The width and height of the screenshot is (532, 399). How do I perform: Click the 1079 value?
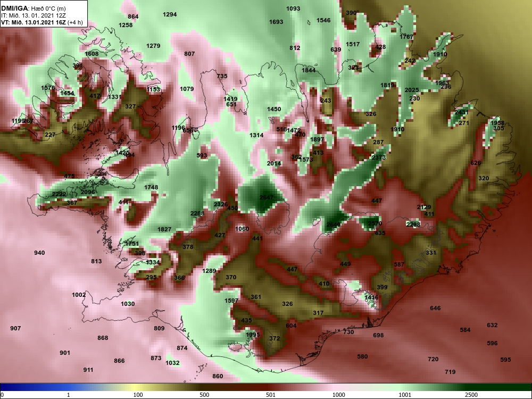pyautogui.click(x=187, y=89)
